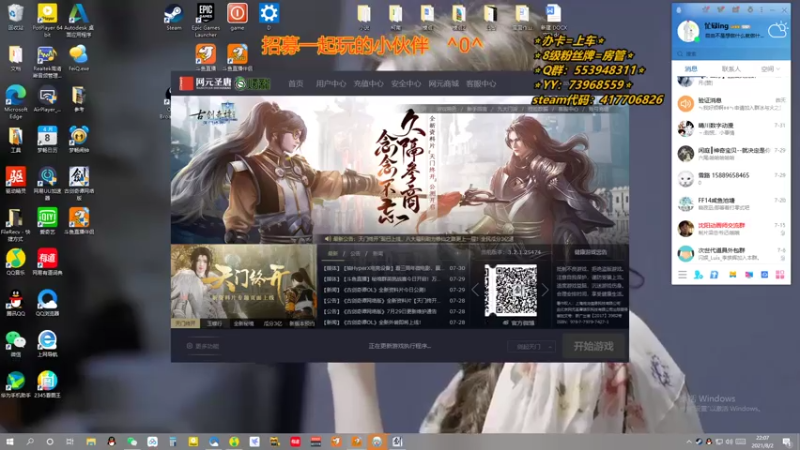Open Task View on the taskbar
800x450 pixels.
pos(70,441)
